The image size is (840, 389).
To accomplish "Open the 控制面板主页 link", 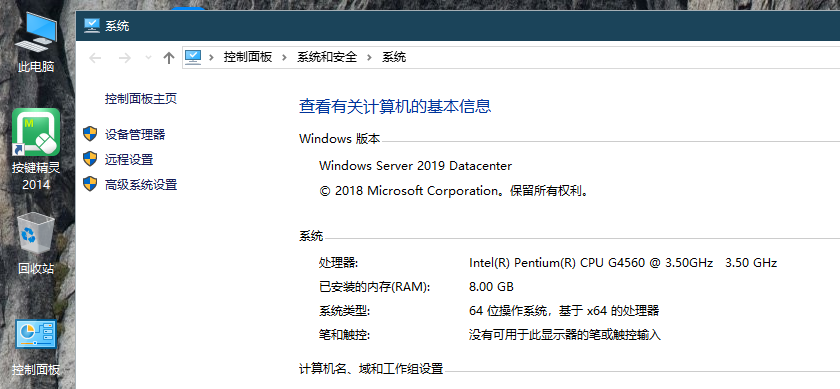I will (141, 99).
